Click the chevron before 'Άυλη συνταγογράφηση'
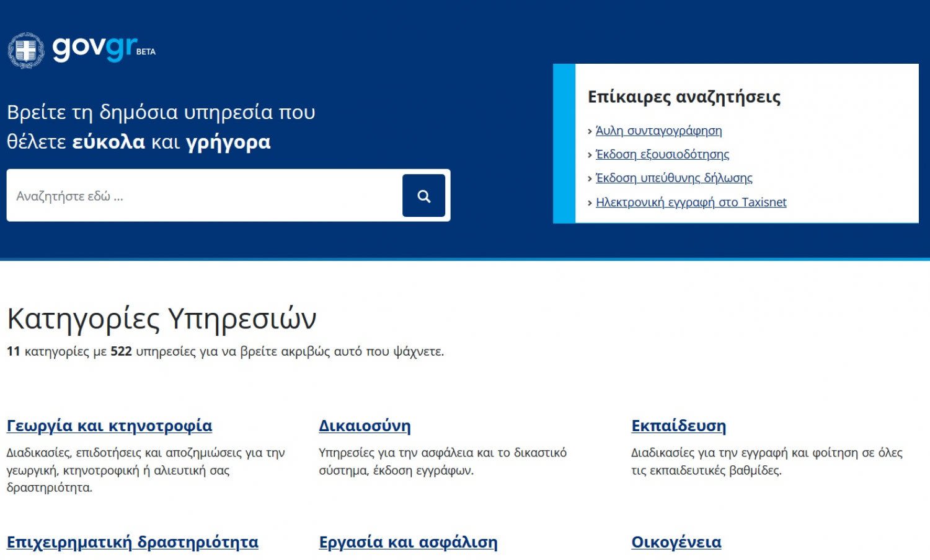Viewport: 930px width, 560px height. coord(590,131)
